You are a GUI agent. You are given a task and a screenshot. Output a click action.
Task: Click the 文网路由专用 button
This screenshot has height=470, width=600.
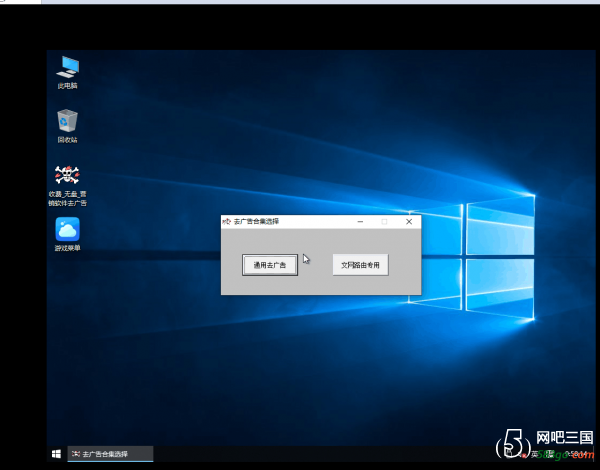(360, 265)
